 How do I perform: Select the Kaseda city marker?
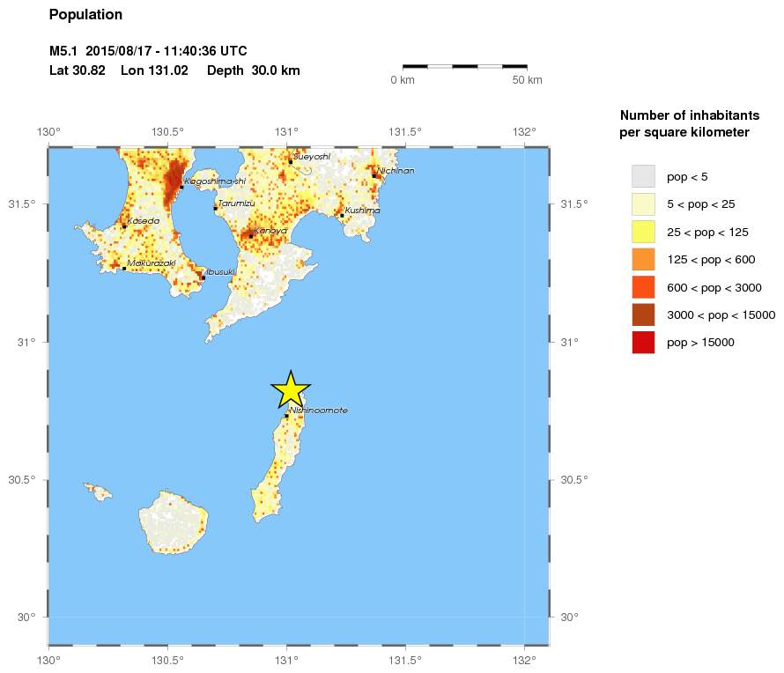click(124, 226)
